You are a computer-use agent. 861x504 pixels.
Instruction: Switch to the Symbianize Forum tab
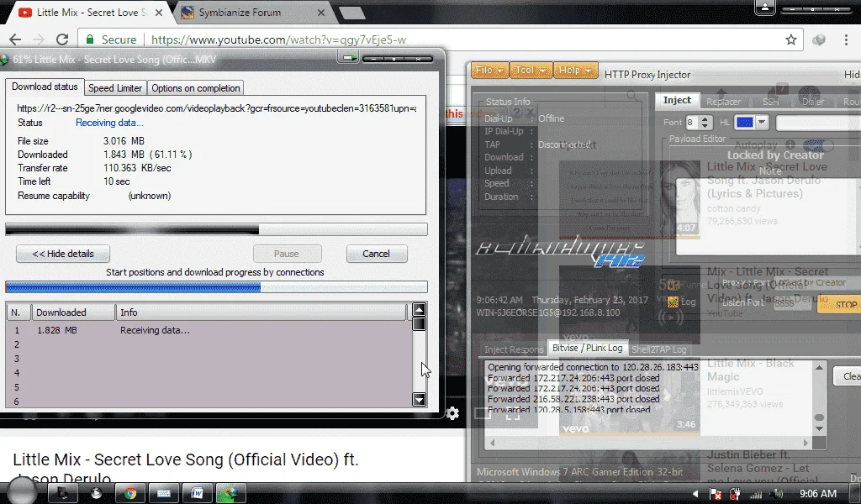(x=240, y=12)
